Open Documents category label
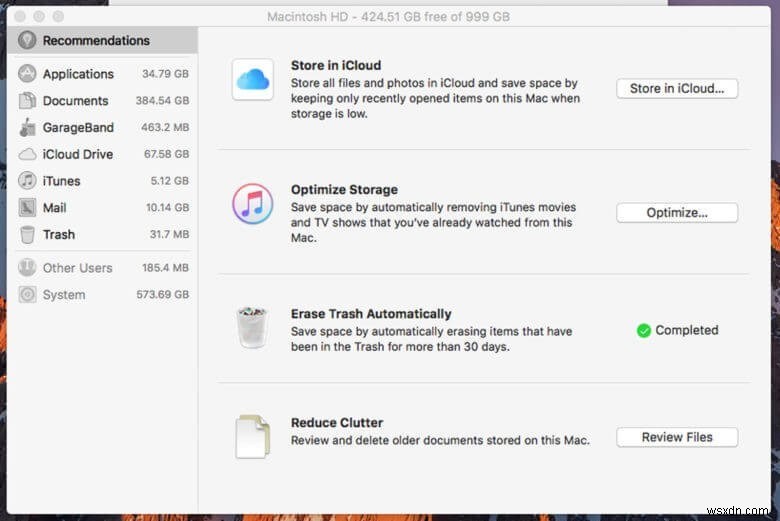 (76, 101)
